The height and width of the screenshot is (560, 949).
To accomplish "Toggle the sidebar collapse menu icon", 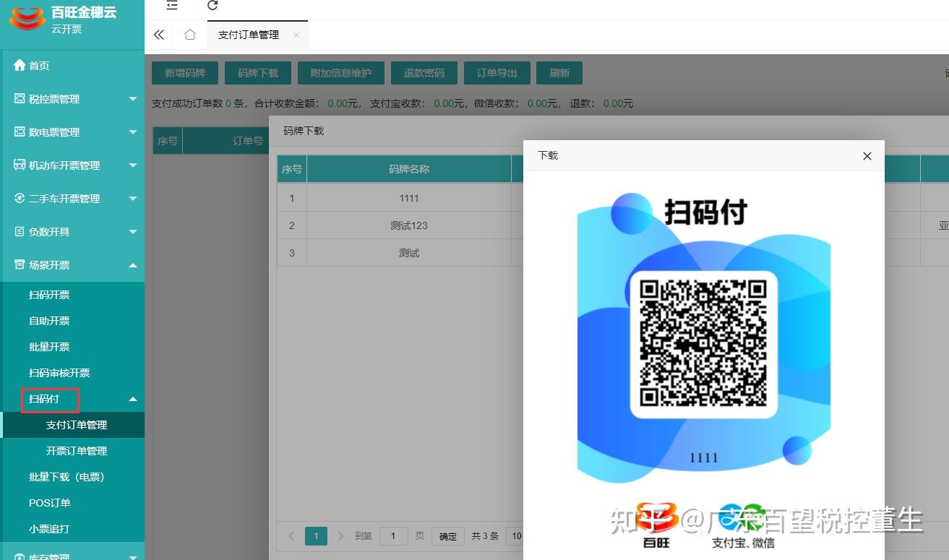I will [x=171, y=5].
